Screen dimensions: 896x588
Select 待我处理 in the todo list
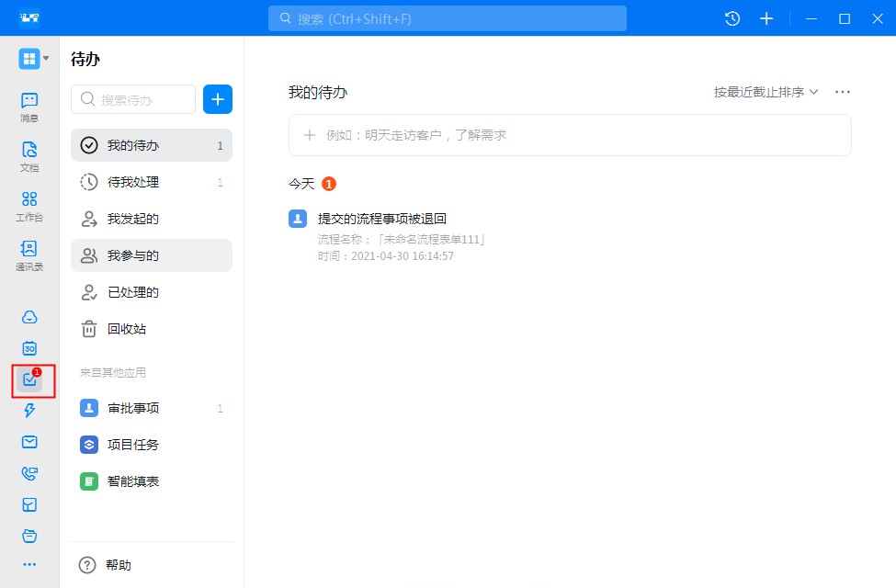[133, 182]
